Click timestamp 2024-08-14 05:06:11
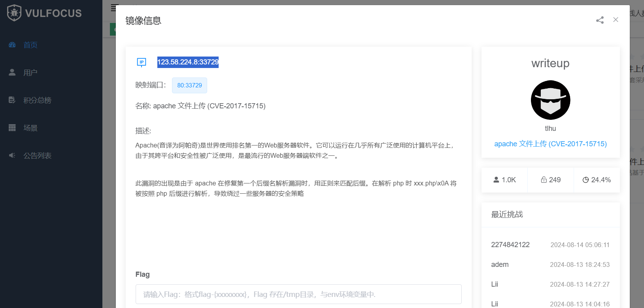The image size is (644, 308). (x=580, y=245)
